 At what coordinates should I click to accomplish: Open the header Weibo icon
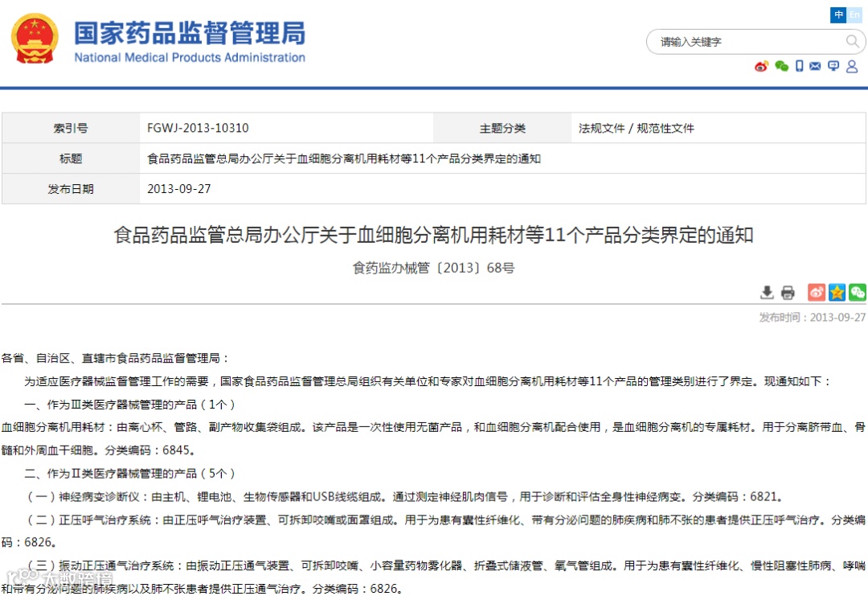pyautogui.click(x=761, y=67)
